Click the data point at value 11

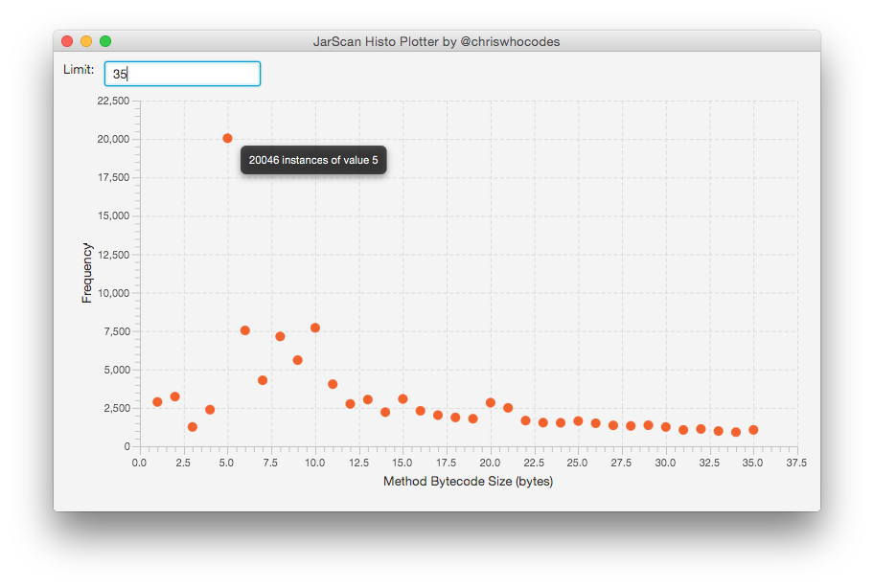click(x=333, y=384)
